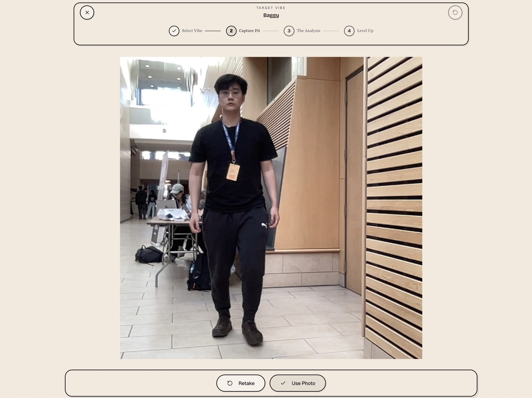Click the checkmark icon inside Use Photo

[x=283, y=383]
